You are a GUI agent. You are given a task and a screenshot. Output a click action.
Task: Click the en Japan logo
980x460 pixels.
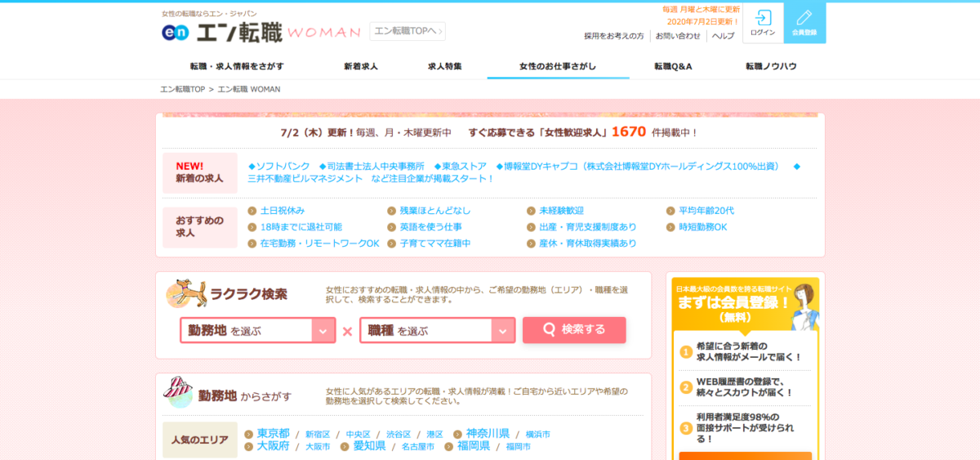(176, 32)
